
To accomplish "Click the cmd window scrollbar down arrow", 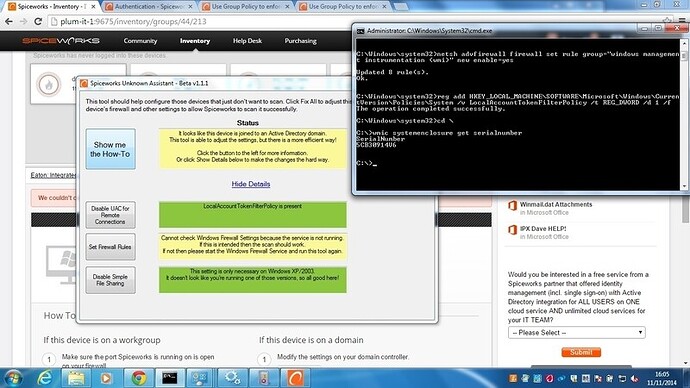I will coord(684,187).
